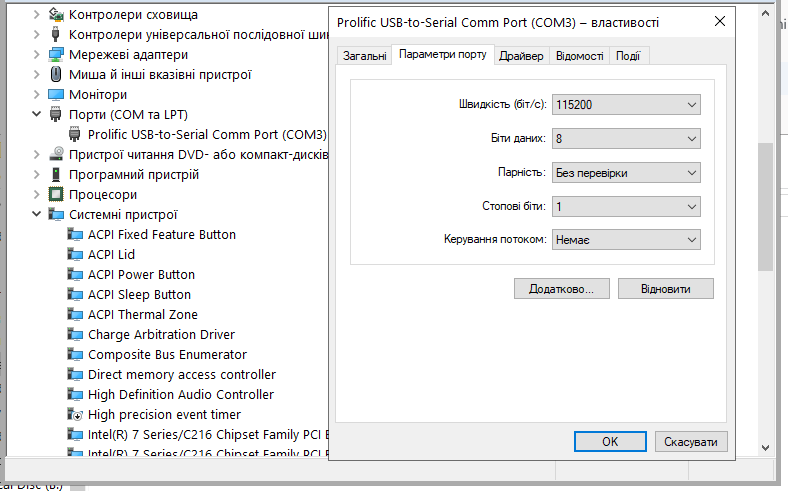Viewport: 788px width, 491px height.
Task: Click the Скасувати button
Action: [691, 442]
